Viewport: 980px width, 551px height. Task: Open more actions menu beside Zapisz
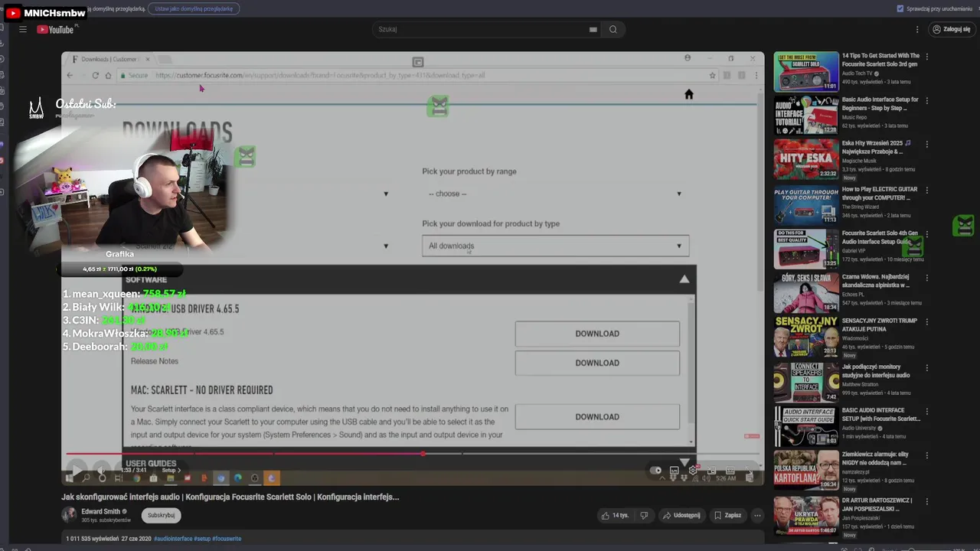(x=757, y=515)
